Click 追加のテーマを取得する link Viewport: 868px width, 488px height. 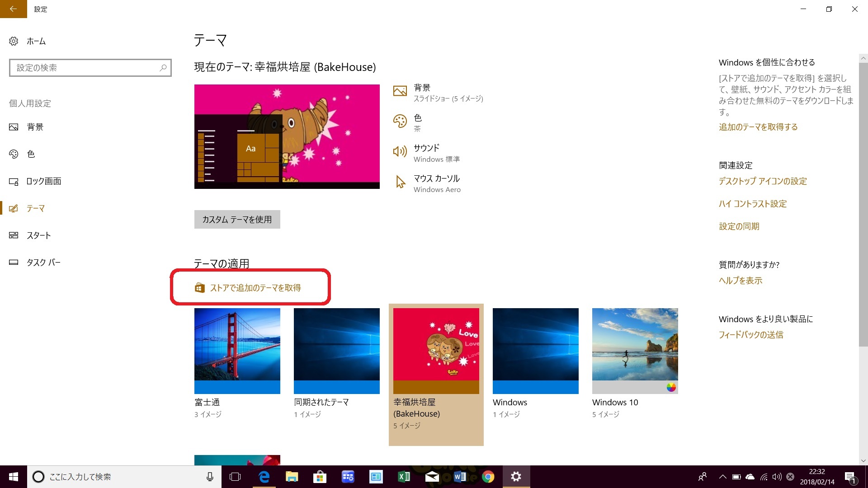click(758, 127)
